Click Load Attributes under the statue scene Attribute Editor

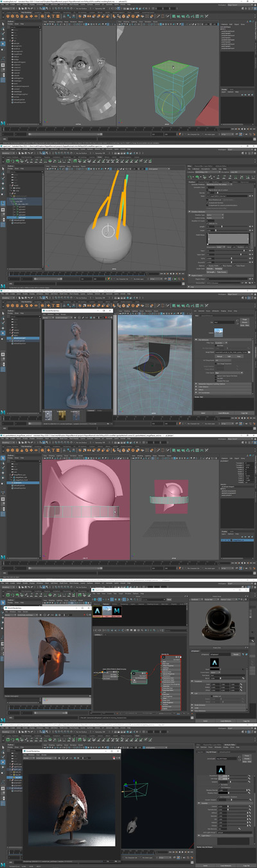coord(225,413)
